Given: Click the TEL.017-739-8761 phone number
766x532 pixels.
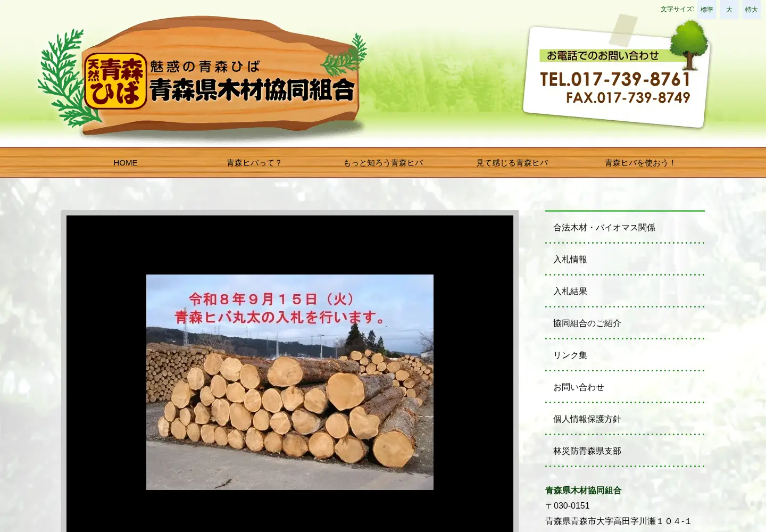Looking at the screenshot, I should click(x=615, y=79).
